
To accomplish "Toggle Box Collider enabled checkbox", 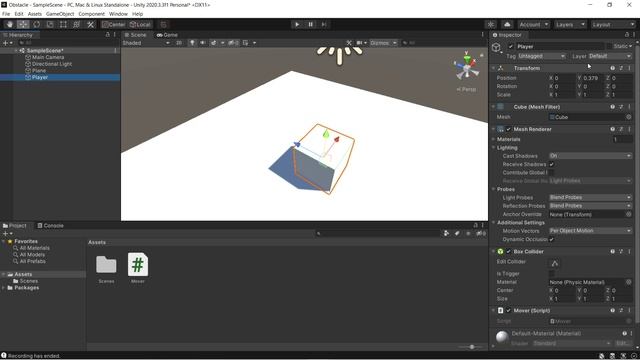I will click(508, 251).
